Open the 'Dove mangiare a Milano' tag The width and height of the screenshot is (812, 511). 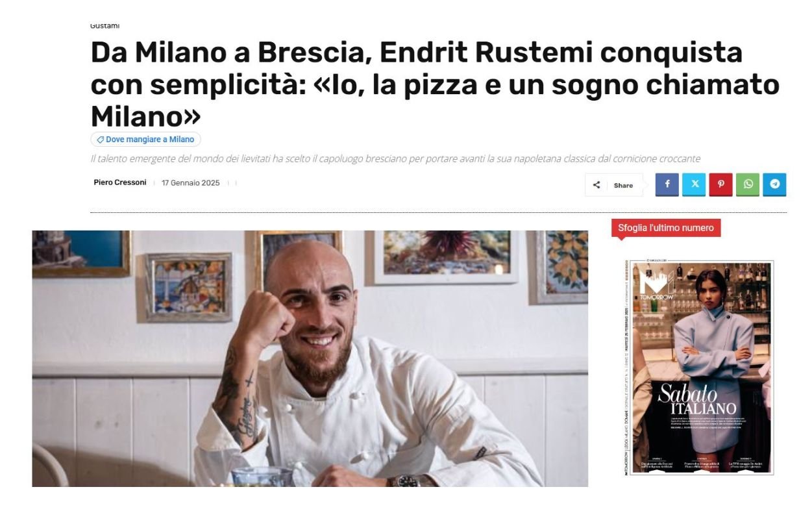tap(146, 140)
